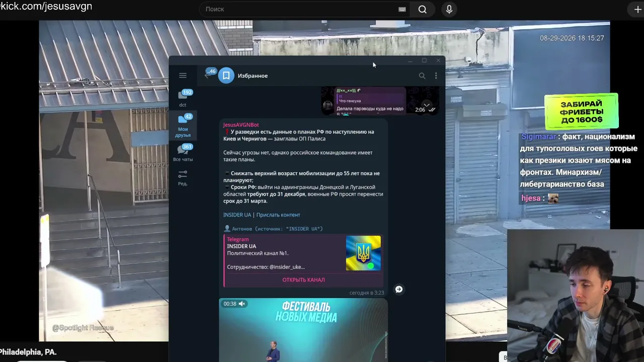The image size is (644, 362).
Task: Click the '08-29-2026 18:15:27' camera timestamp
Action: 572,38
